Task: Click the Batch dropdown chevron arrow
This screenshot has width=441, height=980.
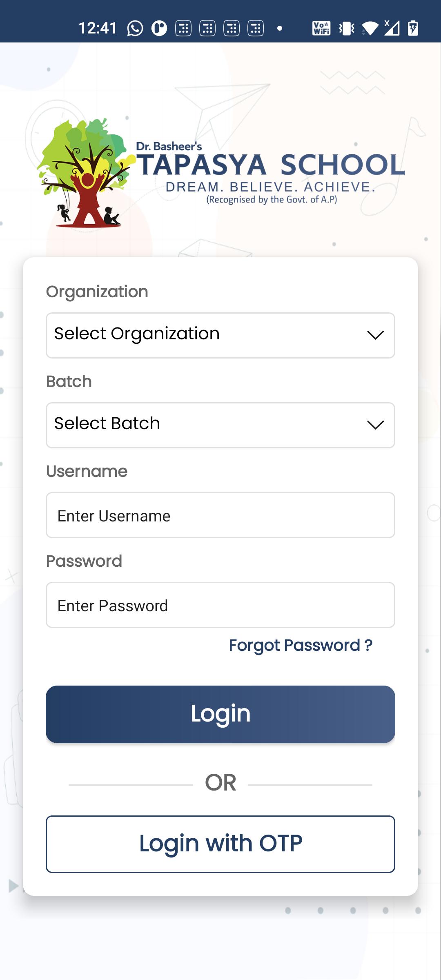Action: 375,425
